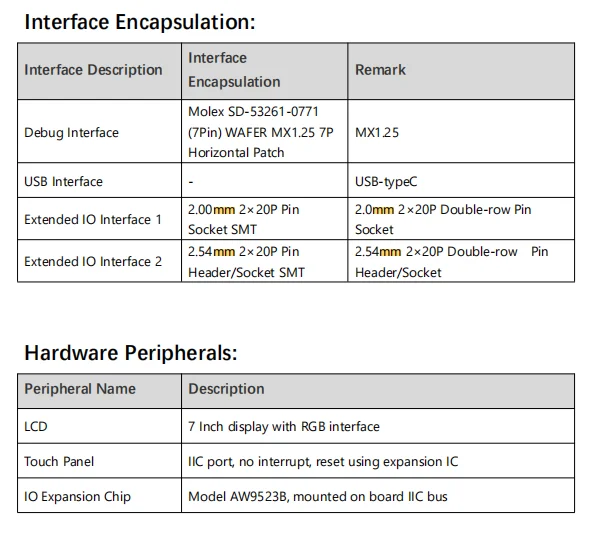The height and width of the screenshot is (551, 604).
Task: Select the Remark column header
Action: pos(380,70)
